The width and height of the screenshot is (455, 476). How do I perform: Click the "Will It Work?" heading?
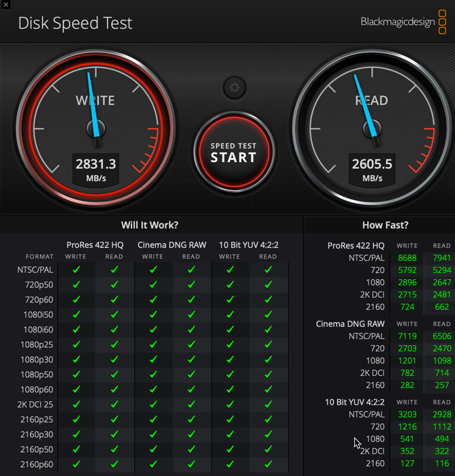150,225
